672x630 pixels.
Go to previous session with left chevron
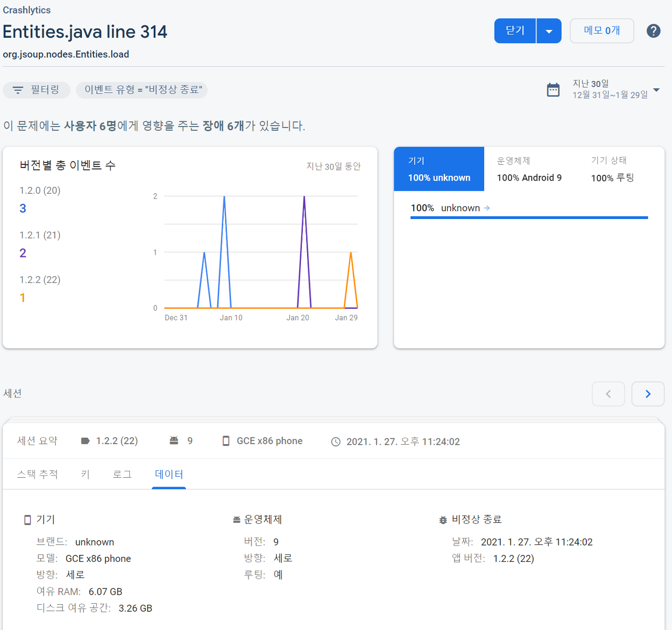(608, 394)
